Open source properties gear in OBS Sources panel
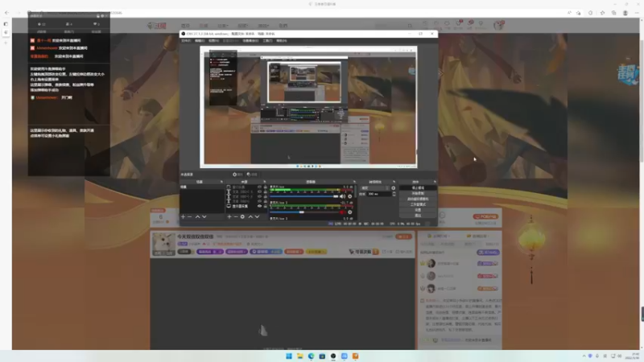This screenshot has height=362, width=644. pos(243,216)
